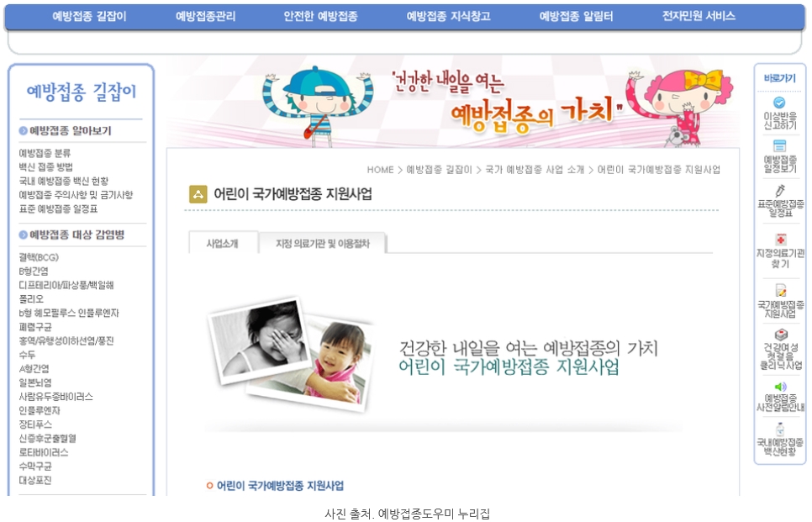The image size is (812, 522).
Task: Open the 전자민원 서비스 top menu
Action: point(699,16)
